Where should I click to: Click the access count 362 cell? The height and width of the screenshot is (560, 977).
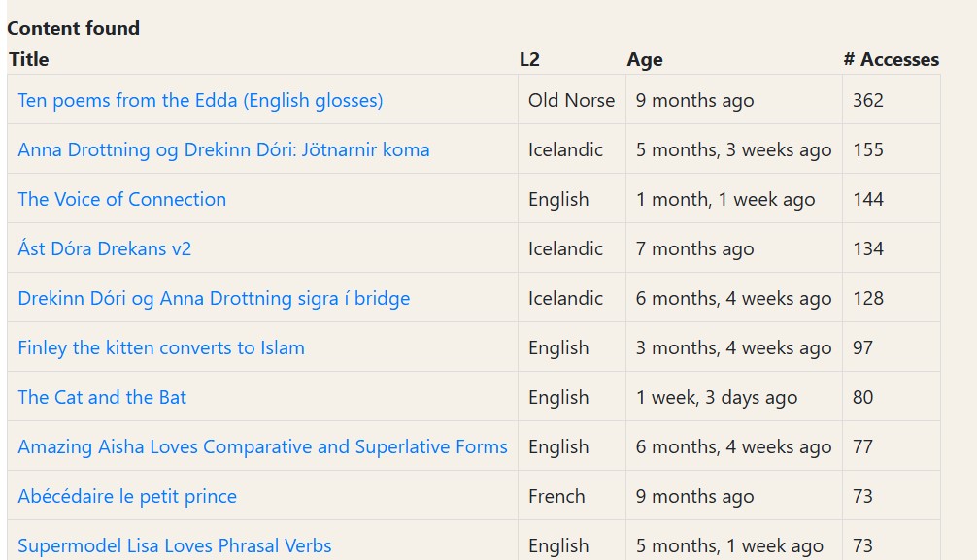tap(867, 100)
